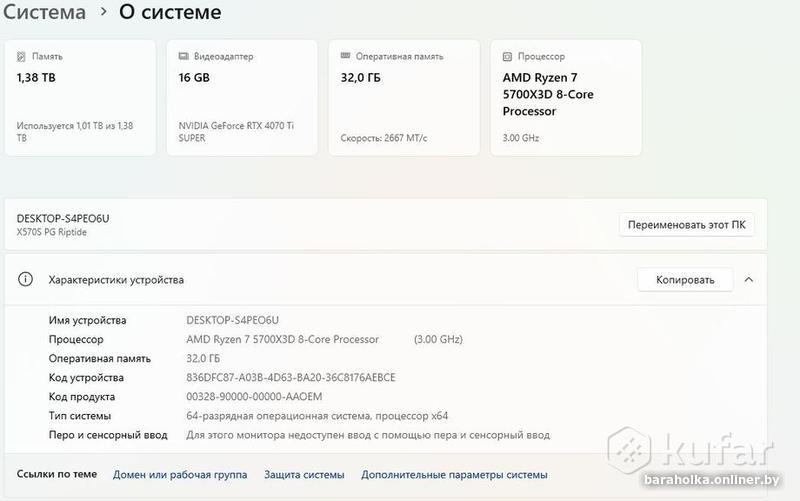Screen dimensions: 800x501
Task: Click the DESKTOP-S4PEO6U name in top panel
Action: (x=63, y=218)
